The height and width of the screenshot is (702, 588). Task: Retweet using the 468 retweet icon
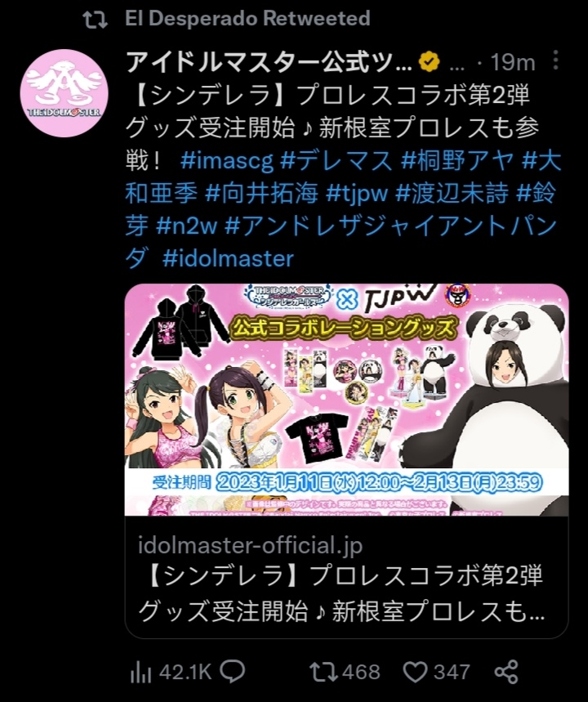[323, 672]
